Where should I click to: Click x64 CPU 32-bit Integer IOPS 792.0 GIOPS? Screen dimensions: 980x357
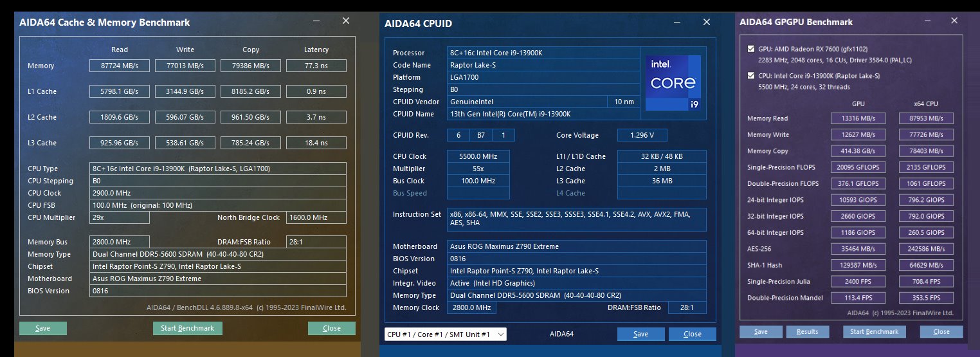[927, 216]
